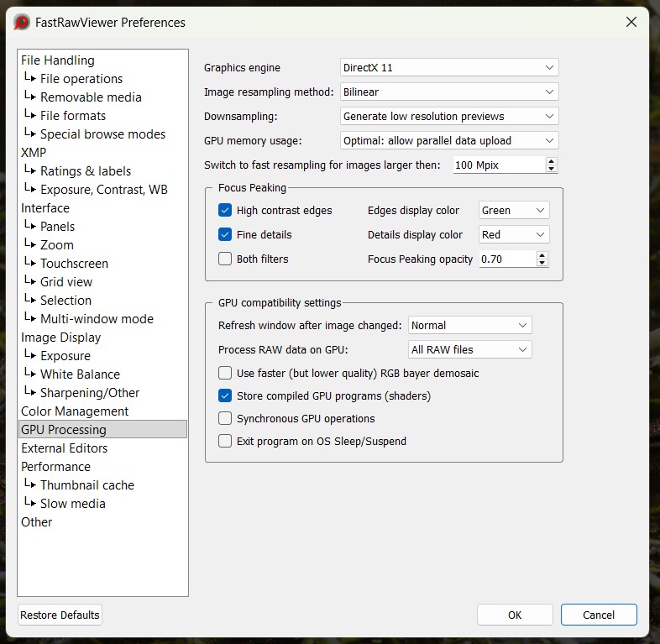Go to Color Management settings
The image size is (660, 644).
tap(75, 411)
